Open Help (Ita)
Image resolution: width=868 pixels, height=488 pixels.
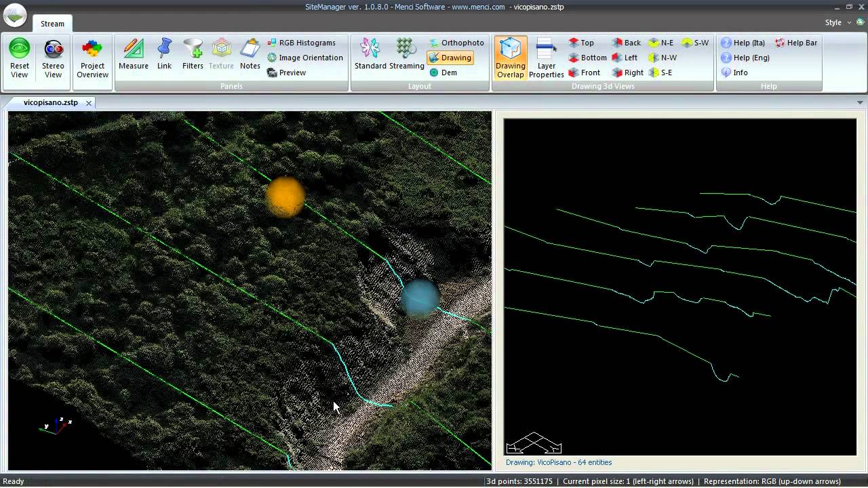(743, 43)
